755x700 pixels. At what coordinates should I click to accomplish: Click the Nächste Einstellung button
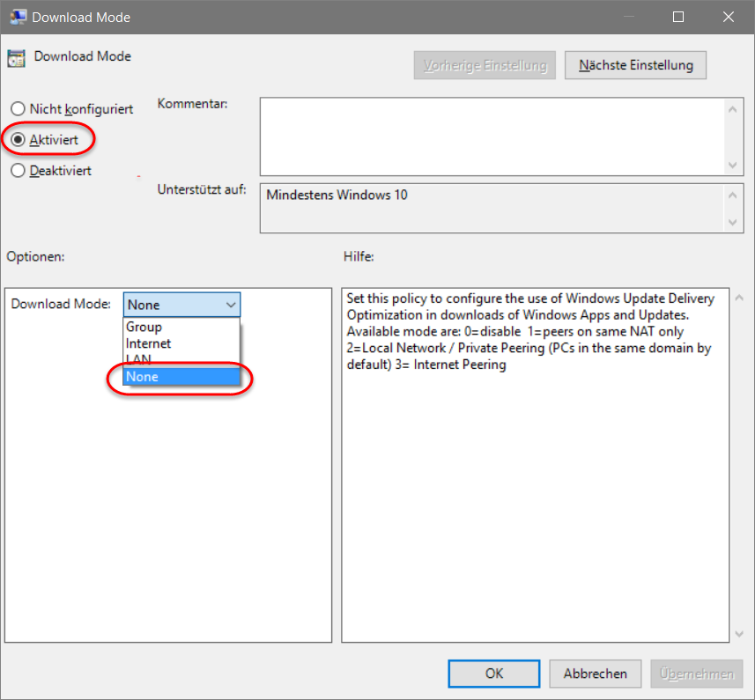(635, 64)
